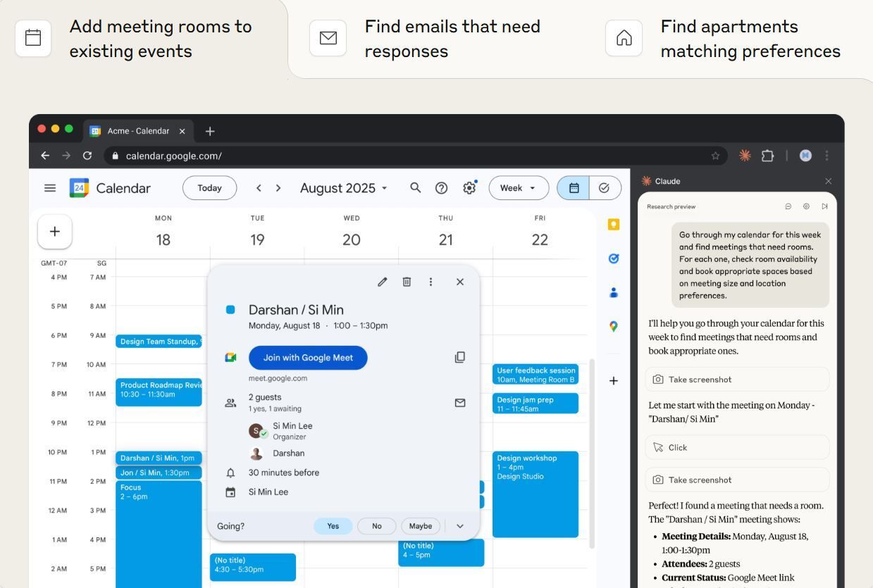
Task: Edit the Darshan / Si Min event
Action: [x=382, y=282]
